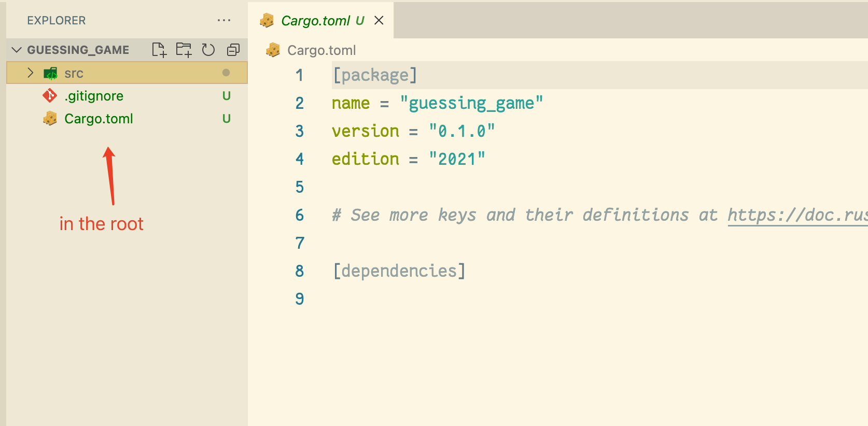Viewport: 868px width, 426px height.
Task: Click line number 8 in gutter
Action: [300, 271]
